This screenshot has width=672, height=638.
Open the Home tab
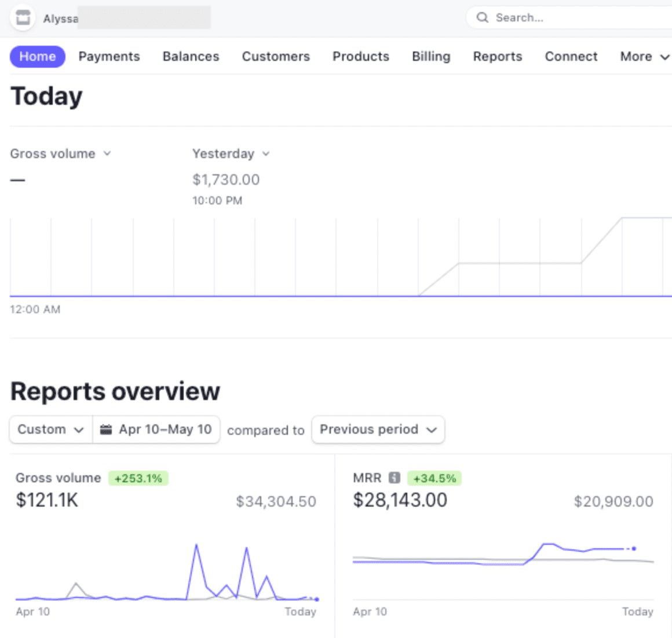click(x=38, y=57)
